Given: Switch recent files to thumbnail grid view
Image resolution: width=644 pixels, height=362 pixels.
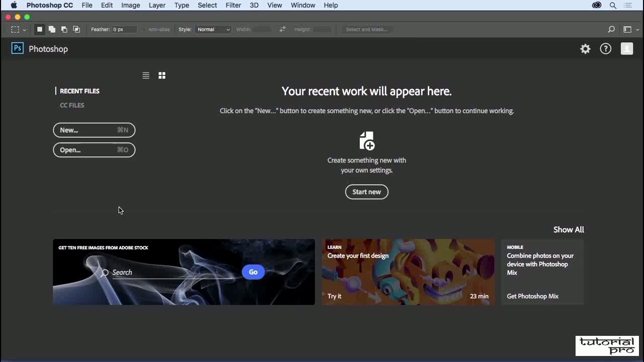Looking at the screenshot, I should (162, 75).
